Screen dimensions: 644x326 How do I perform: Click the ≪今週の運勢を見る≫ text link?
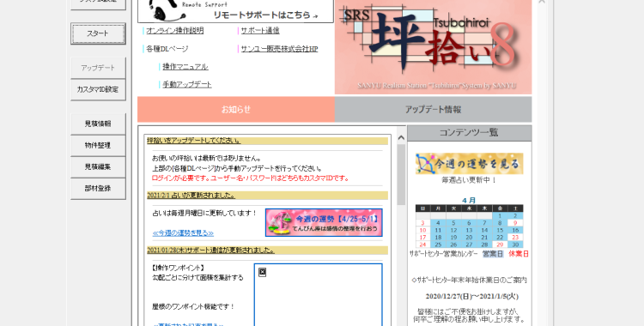click(x=183, y=233)
